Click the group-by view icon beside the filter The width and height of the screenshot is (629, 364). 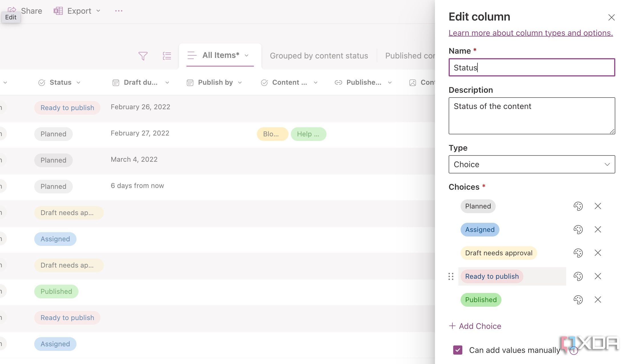point(167,56)
